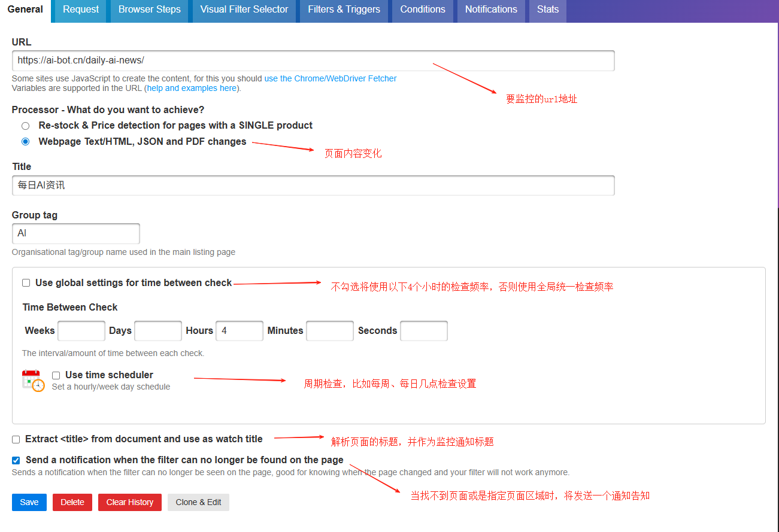The width and height of the screenshot is (779, 532).
Task: Go to Visual Filter Selector tab
Action: 244,10
